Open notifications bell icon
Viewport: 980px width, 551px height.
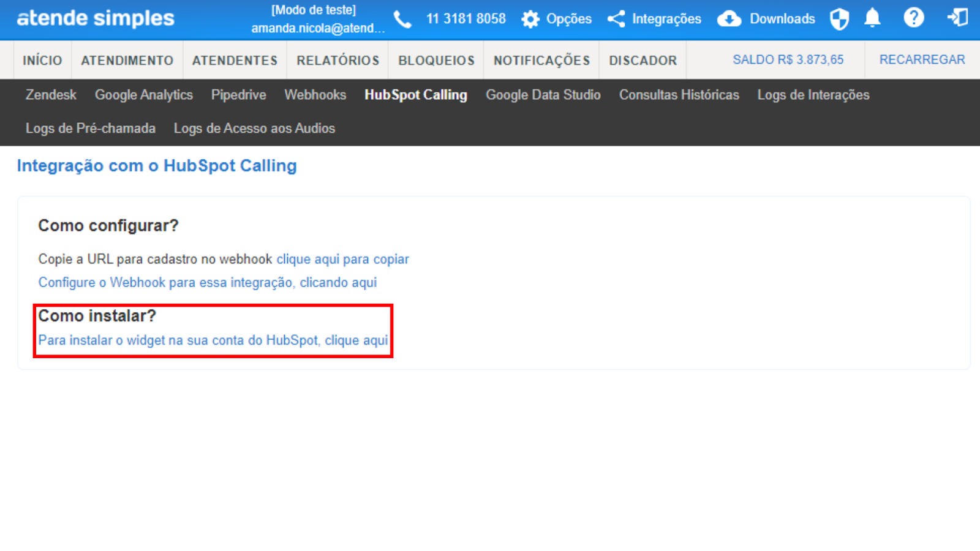[x=872, y=18]
